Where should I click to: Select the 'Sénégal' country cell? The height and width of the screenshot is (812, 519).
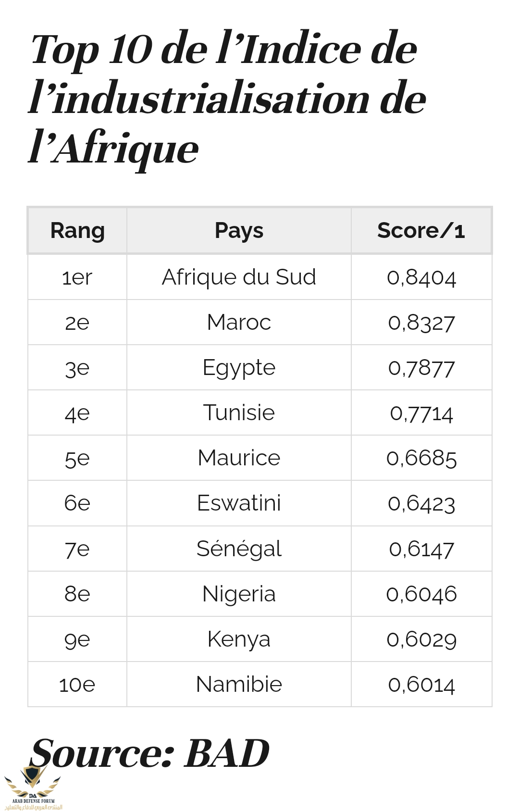coord(239,549)
